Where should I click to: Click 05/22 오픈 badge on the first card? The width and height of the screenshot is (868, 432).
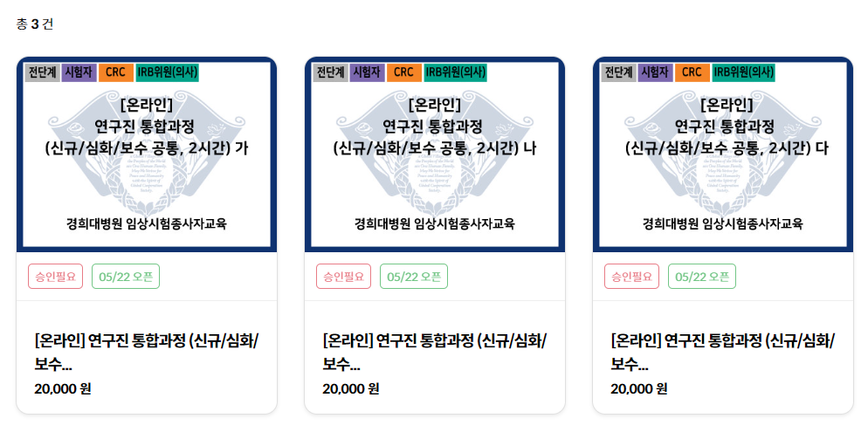(126, 277)
